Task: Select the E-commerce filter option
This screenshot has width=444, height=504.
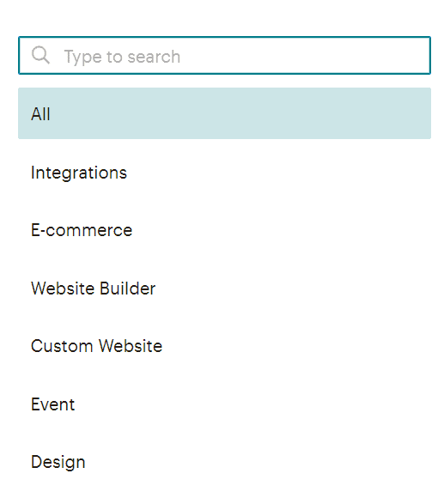Action: coord(224,230)
